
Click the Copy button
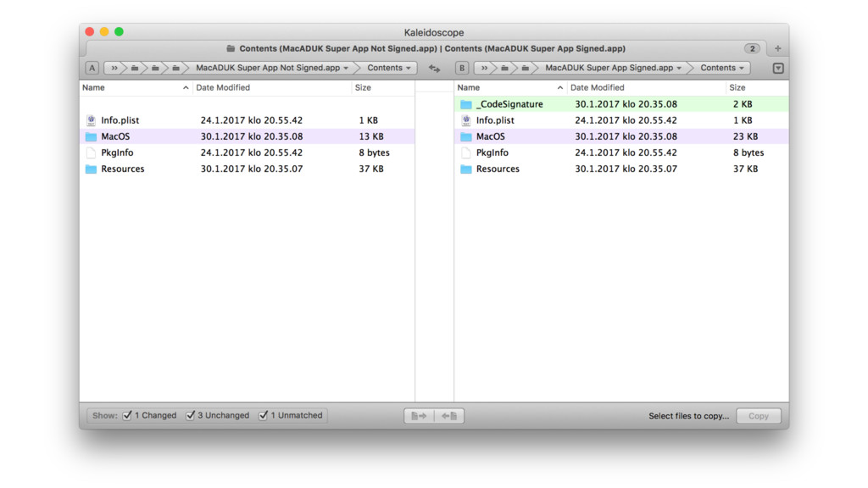coord(759,416)
